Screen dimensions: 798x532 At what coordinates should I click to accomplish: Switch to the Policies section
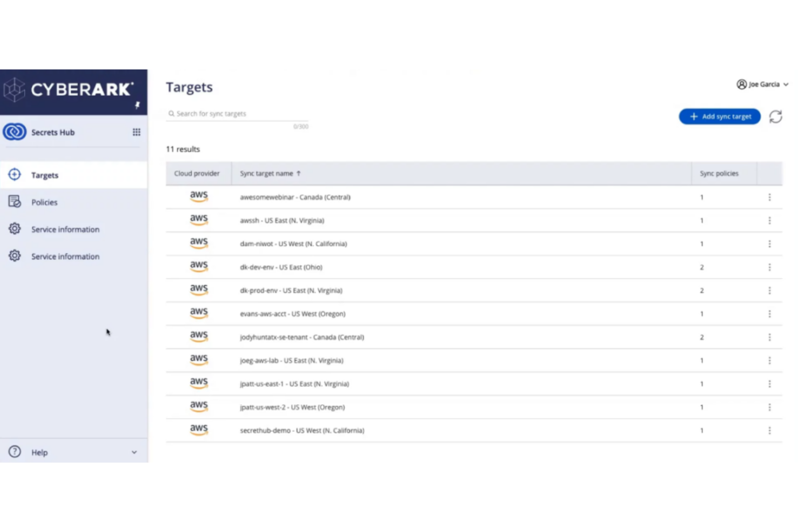(x=44, y=202)
